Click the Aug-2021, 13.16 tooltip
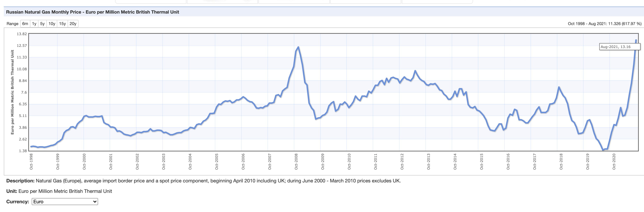 tap(620, 47)
